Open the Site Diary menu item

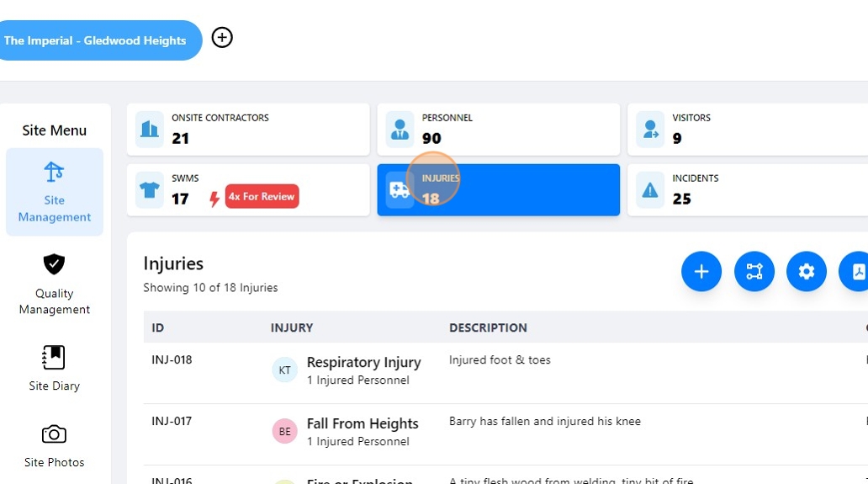point(55,368)
